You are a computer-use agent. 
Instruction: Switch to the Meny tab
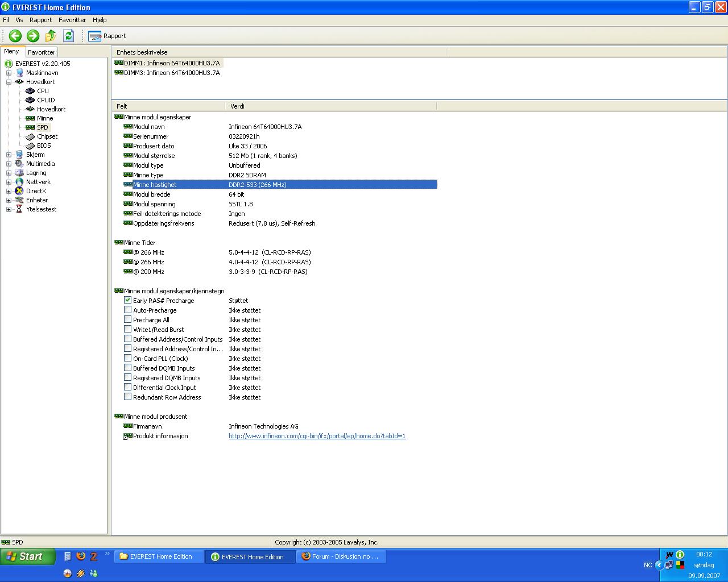(x=12, y=51)
